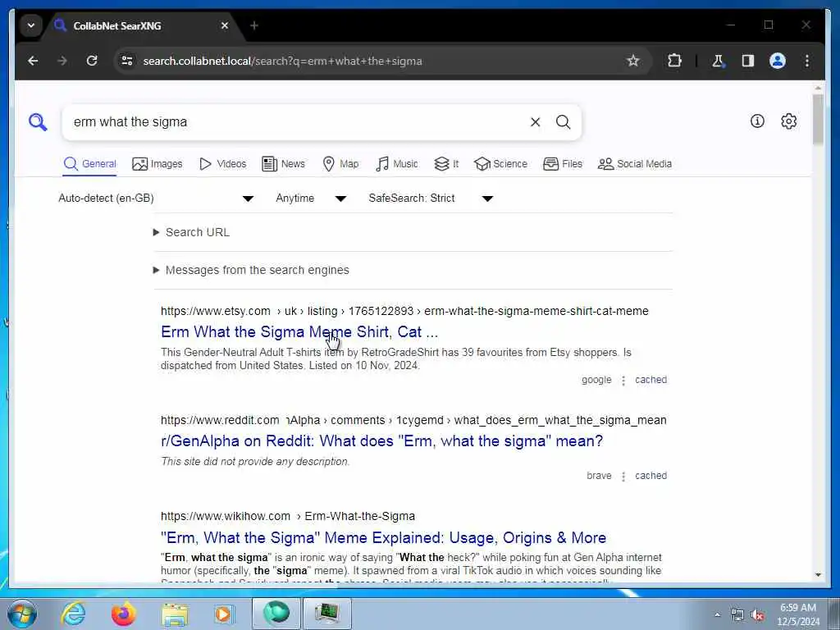The width and height of the screenshot is (840, 630).
Task: Switch to the Videos category
Action: tap(222, 164)
